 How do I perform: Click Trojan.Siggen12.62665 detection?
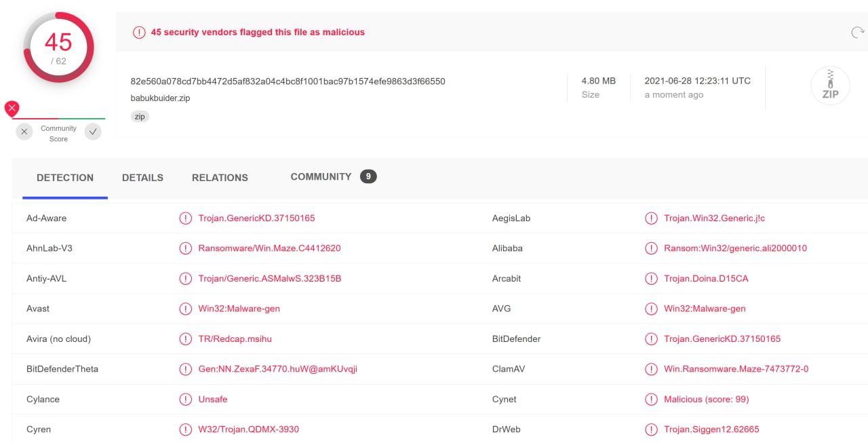click(x=711, y=429)
